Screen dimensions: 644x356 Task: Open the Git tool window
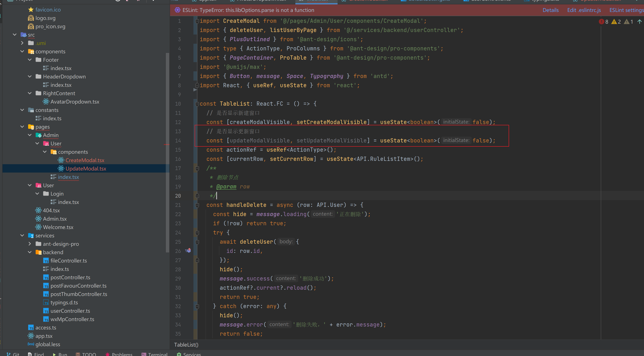tap(13, 354)
